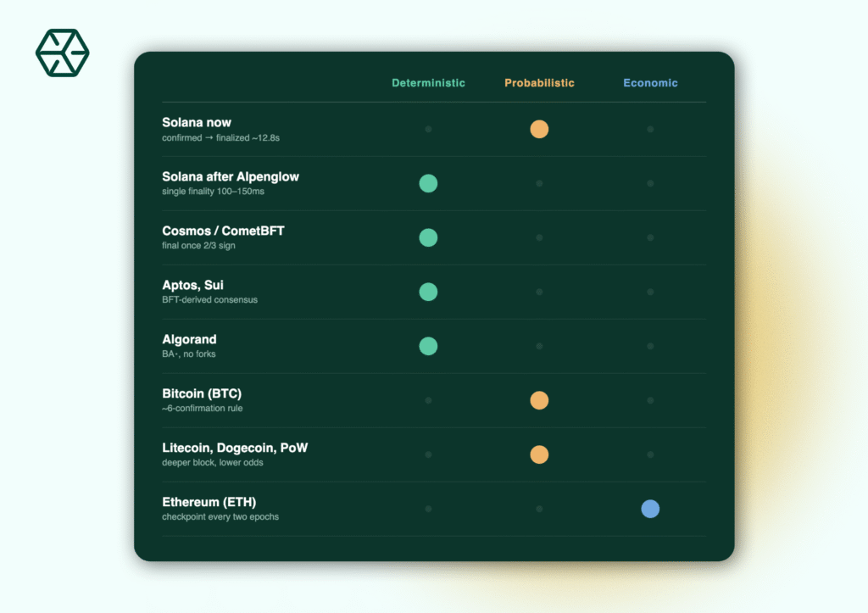This screenshot has height=613, width=868.
Task: Click "checkpoint every two epochs" subtitle
Action: (x=220, y=517)
